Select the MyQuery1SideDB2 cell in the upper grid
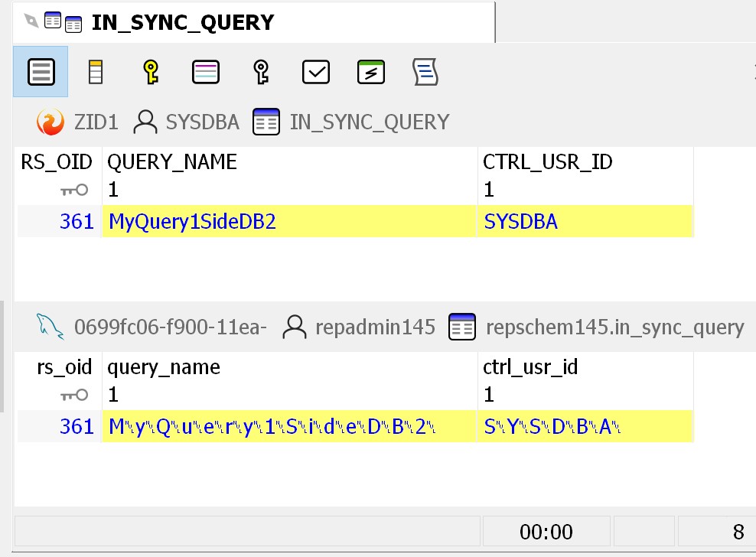756x557 pixels. pos(192,222)
